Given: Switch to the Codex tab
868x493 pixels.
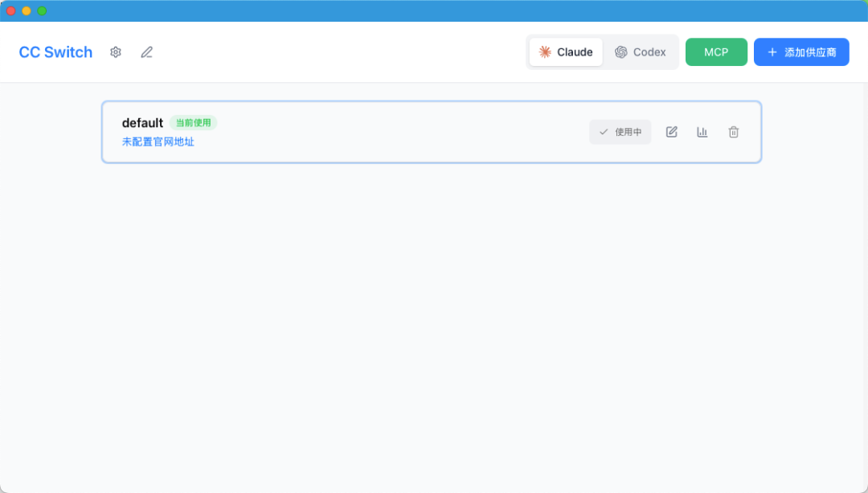Looking at the screenshot, I should click(x=641, y=52).
